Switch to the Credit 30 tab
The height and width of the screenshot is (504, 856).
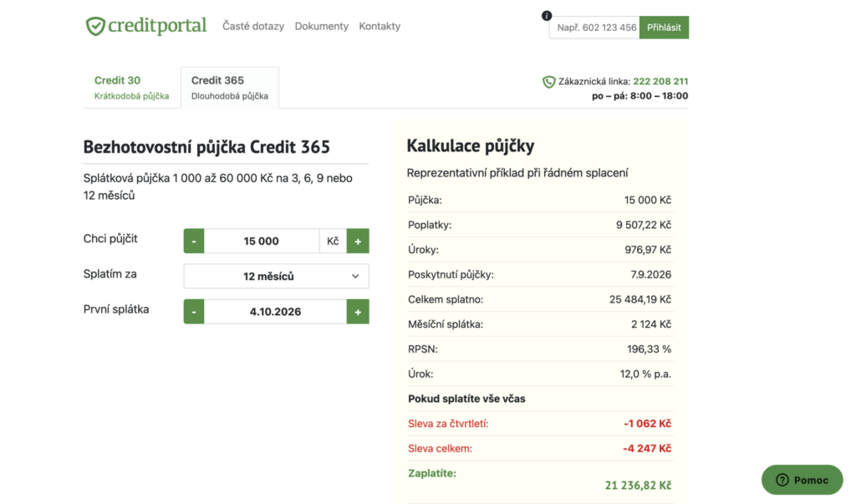(x=131, y=88)
